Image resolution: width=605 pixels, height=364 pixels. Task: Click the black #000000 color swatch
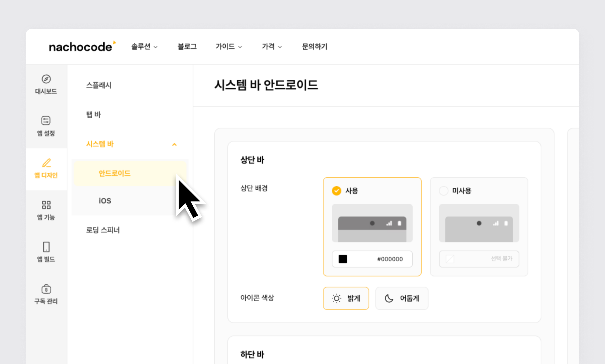point(343,259)
